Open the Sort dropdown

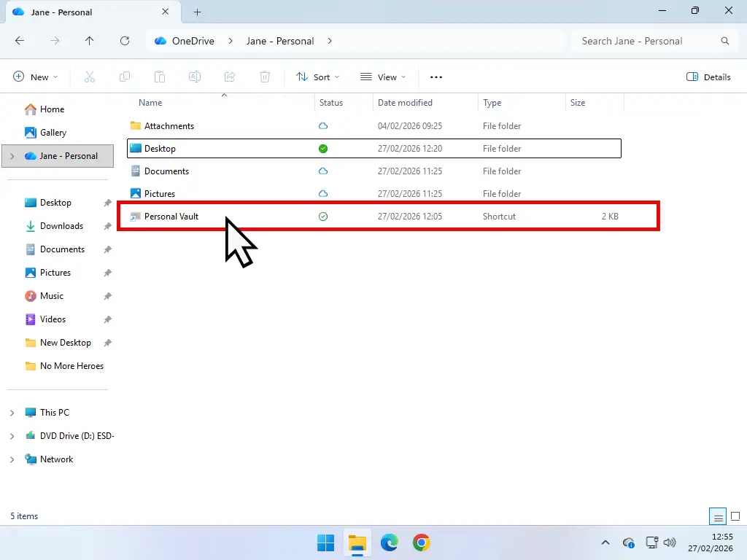[317, 77]
